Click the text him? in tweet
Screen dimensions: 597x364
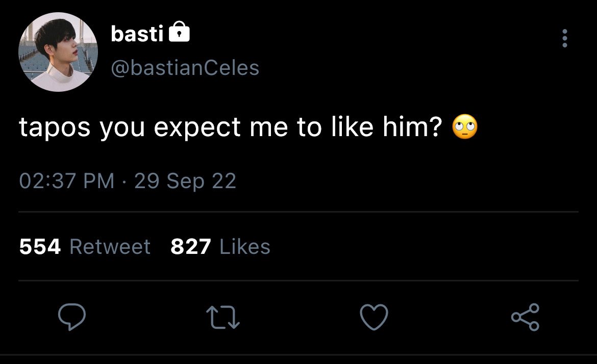[x=412, y=126]
